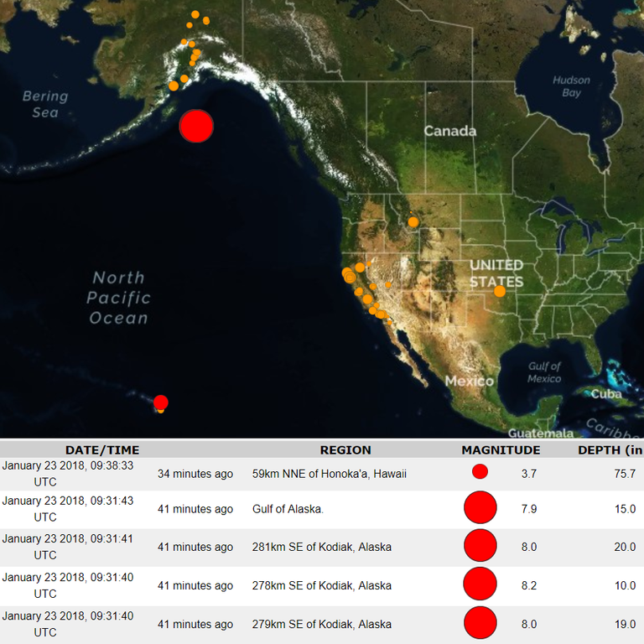Click the orange marker near Kodiak Island coast
Image resolution: width=644 pixels, height=644 pixels.
pyautogui.click(x=174, y=86)
